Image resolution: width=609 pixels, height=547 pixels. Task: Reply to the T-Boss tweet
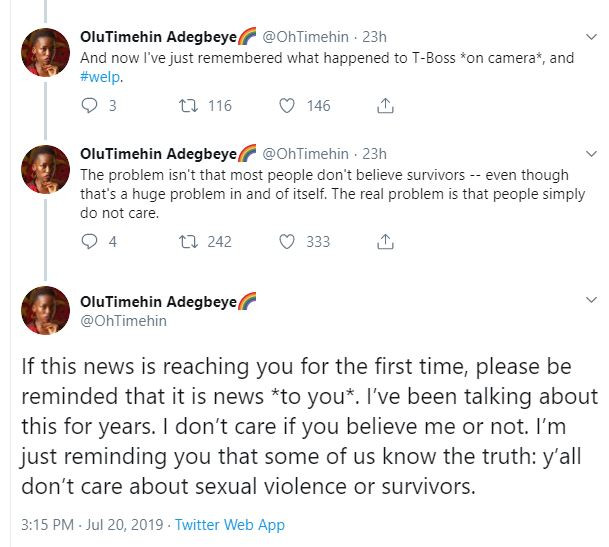click(x=89, y=105)
